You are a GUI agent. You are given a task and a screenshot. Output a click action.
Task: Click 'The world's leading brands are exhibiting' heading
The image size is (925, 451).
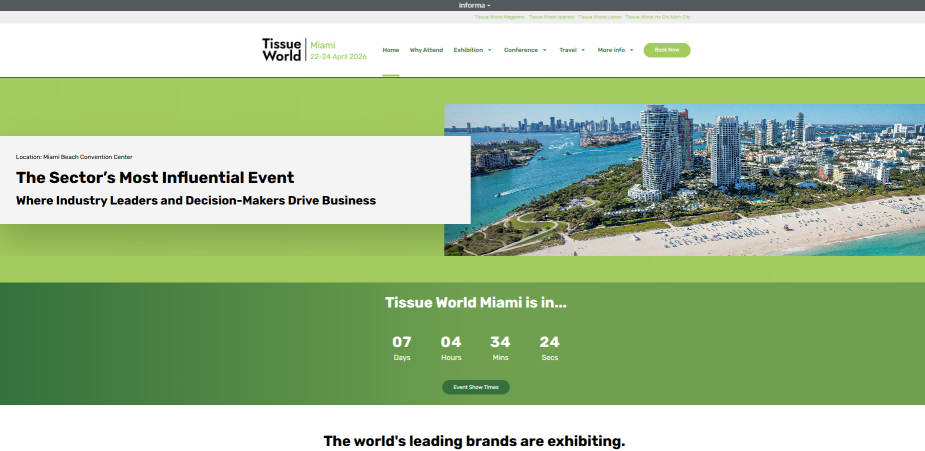[x=474, y=441]
